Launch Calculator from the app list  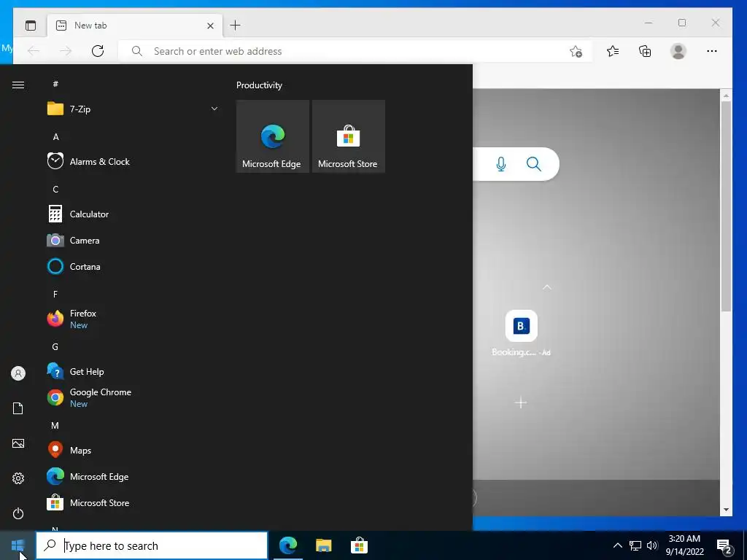click(133, 214)
